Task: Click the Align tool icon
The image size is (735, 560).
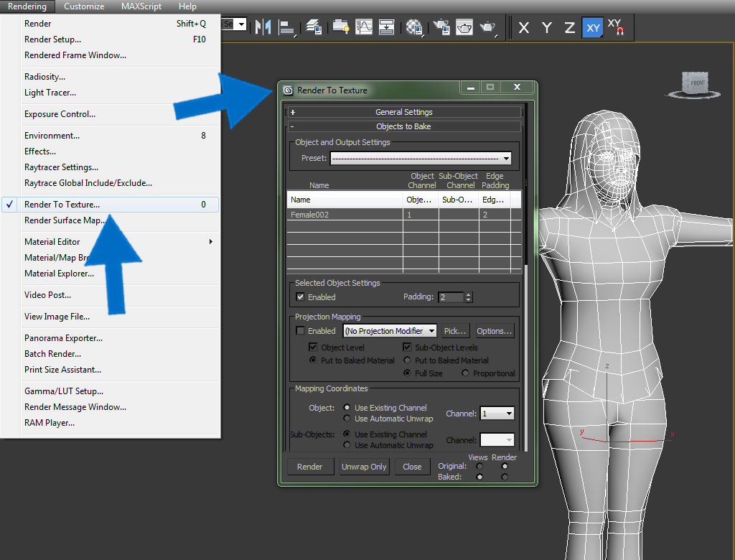Action: pos(288,27)
